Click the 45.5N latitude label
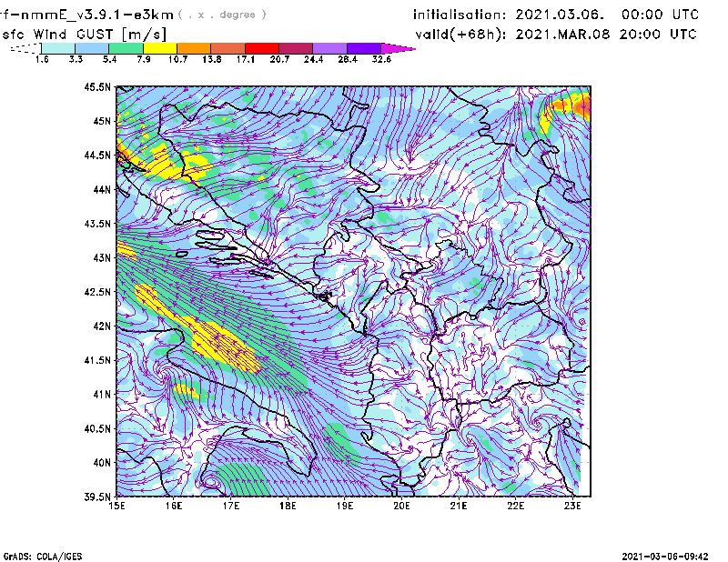This screenshot has width=728, height=562. tap(97, 86)
